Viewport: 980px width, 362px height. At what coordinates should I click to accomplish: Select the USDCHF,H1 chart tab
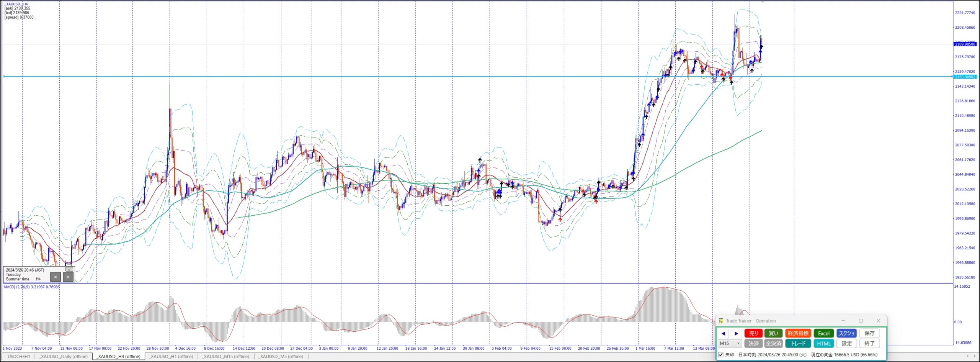(x=19, y=356)
